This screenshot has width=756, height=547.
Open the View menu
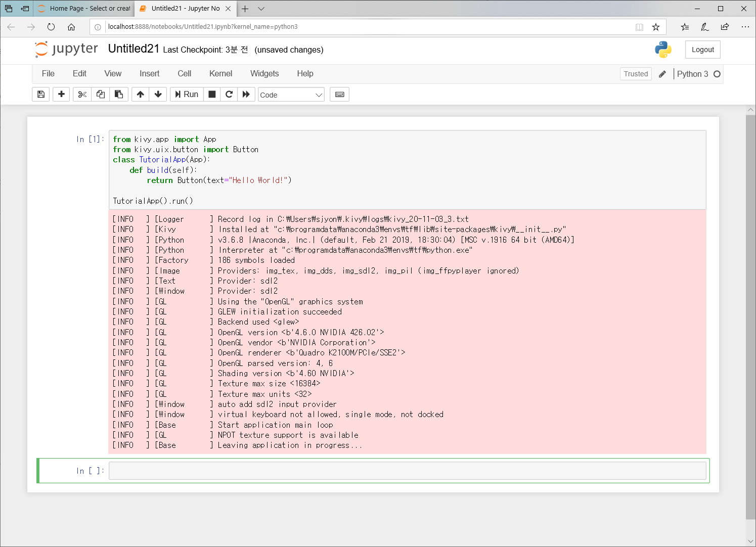tap(113, 73)
